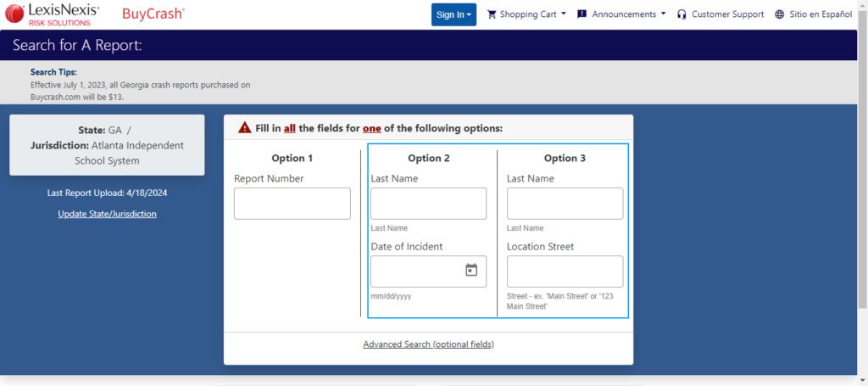Open Customer Support page
The width and height of the screenshot is (868, 386).
pyautogui.click(x=727, y=14)
